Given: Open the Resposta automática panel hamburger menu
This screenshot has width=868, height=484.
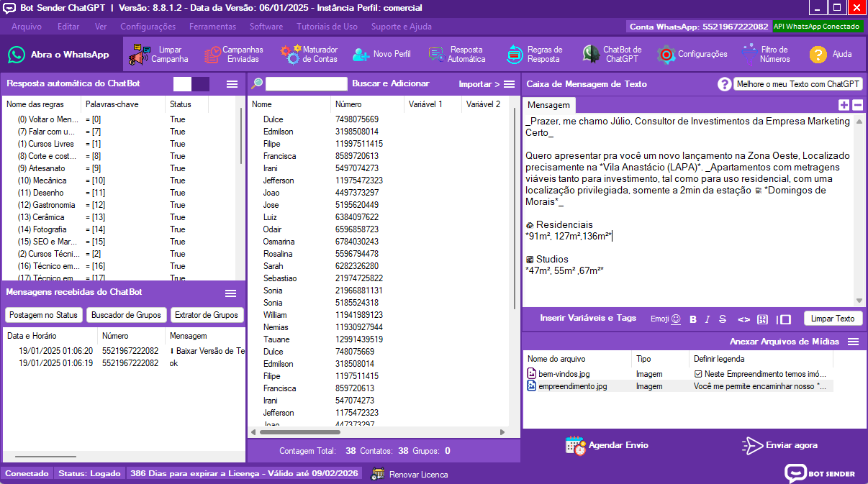Looking at the screenshot, I should tap(232, 84).
